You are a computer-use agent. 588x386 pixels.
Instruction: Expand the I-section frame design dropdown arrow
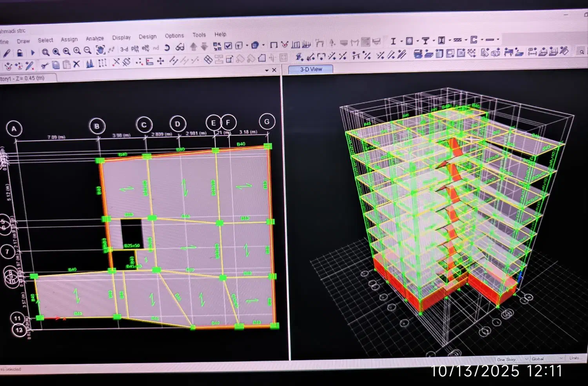401,41
